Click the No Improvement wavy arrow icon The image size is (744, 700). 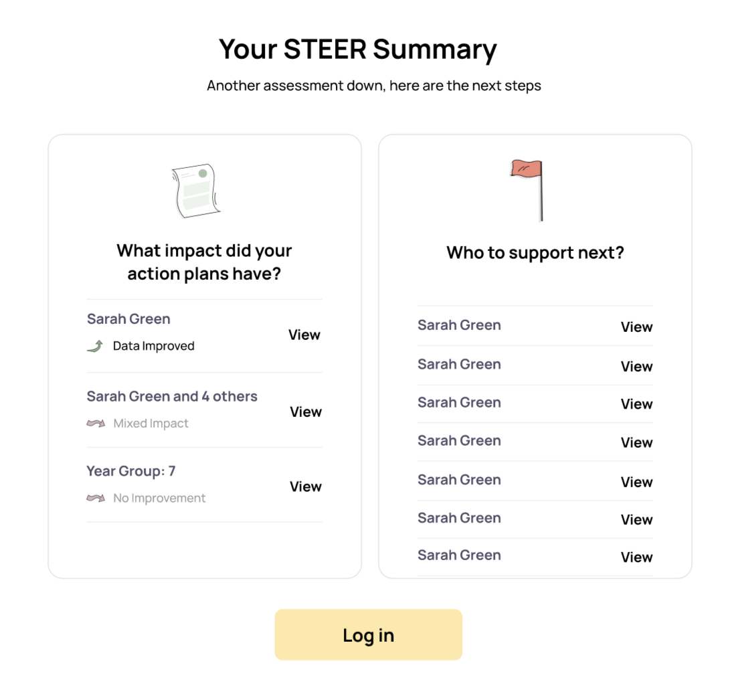[96, 498]
